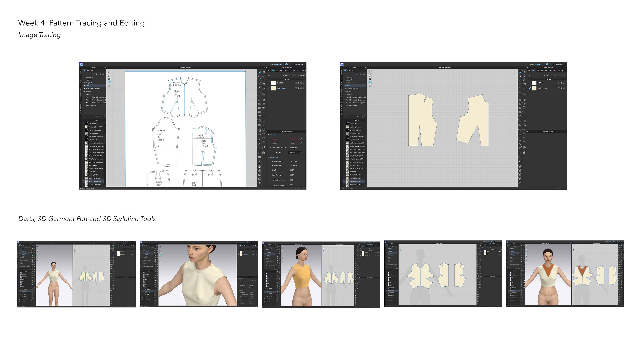
Task: Open the NEW MODULAR LIBRARY side tab in the cream-pieces window
Action: click(x=341, y=88)
